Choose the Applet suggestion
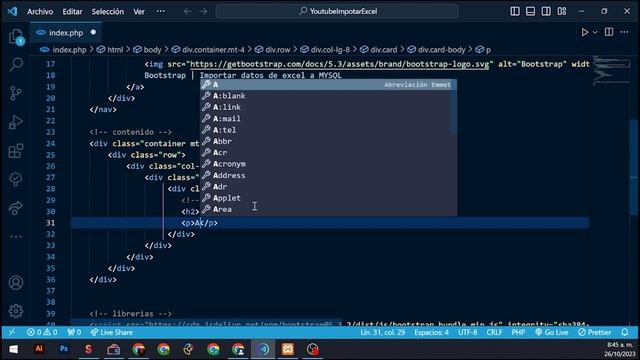This screenshot has height=360, width=640. (328, 198)
